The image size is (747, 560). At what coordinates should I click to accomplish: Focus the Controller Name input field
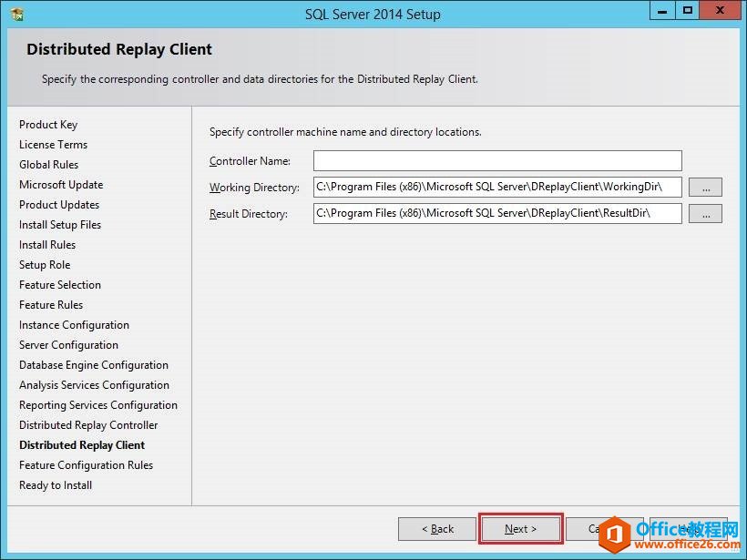(497, 161)
